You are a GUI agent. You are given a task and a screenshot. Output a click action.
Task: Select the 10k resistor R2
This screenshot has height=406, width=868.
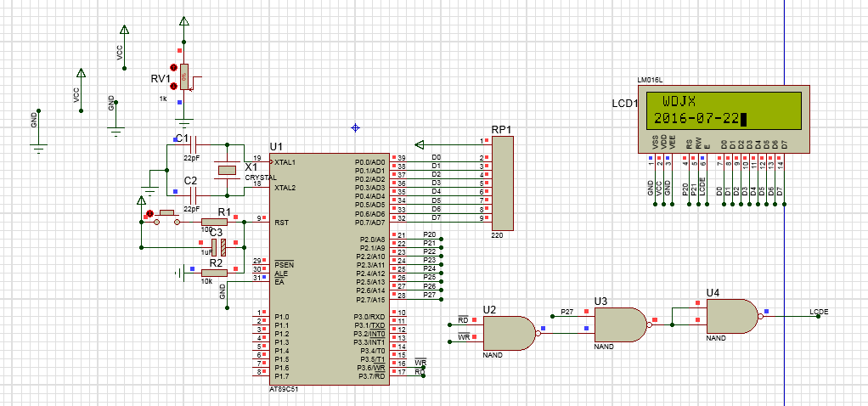pyautogui.click(x=213, y=273)
